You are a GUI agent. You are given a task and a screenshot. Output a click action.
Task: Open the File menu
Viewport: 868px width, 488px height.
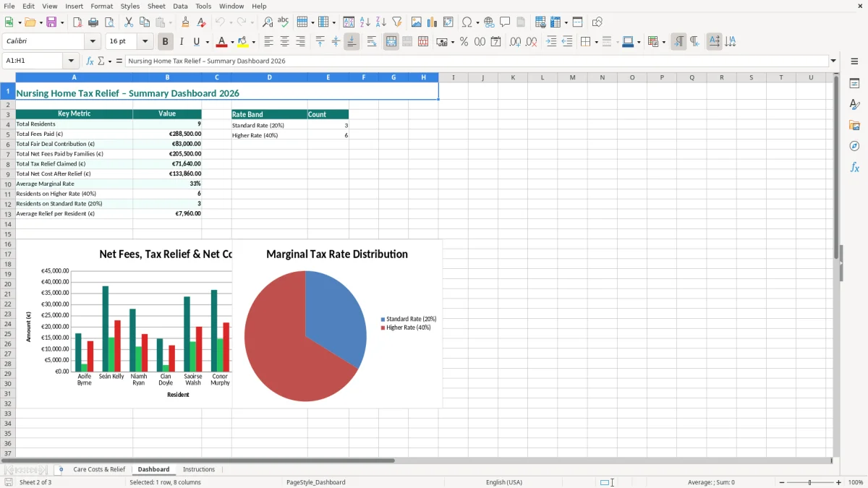click(x=9, y=6)
